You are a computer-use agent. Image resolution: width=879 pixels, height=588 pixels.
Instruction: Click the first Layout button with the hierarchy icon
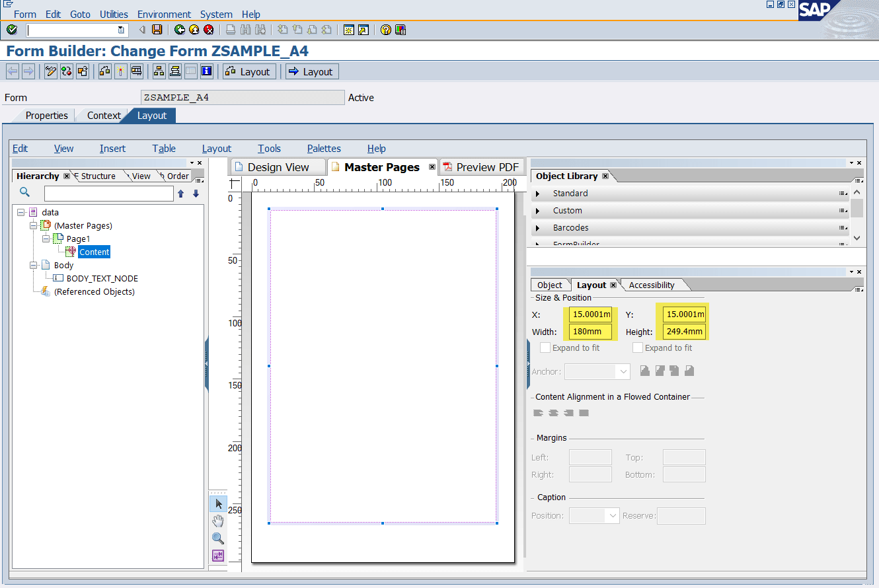click(249, 71)
